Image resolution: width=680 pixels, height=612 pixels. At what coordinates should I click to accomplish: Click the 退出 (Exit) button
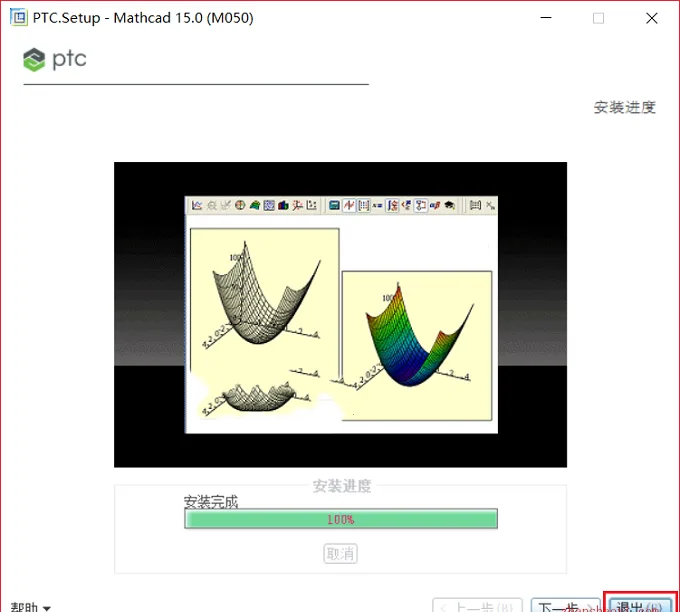640,605
